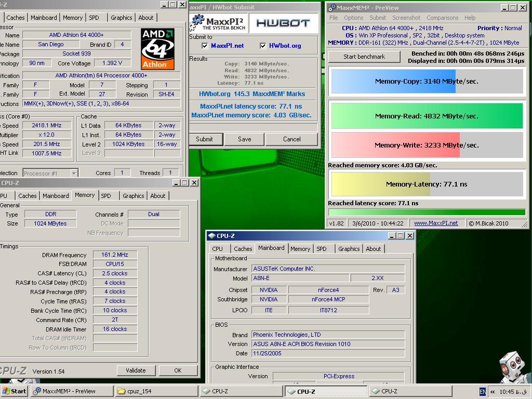The image size is (532, 399).
Task: Open the Comparisons menu in MaxxMEM²
Action: click(x=443, y=18)
